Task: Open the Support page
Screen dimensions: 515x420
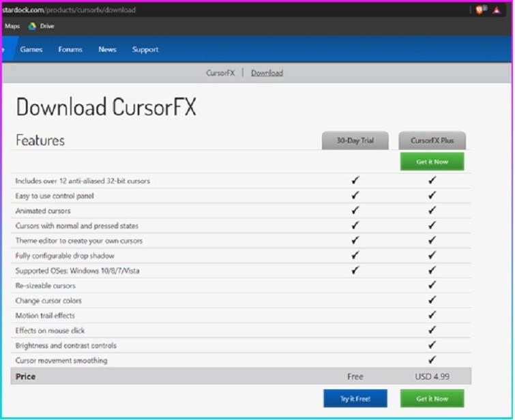Action: point(145,50)
